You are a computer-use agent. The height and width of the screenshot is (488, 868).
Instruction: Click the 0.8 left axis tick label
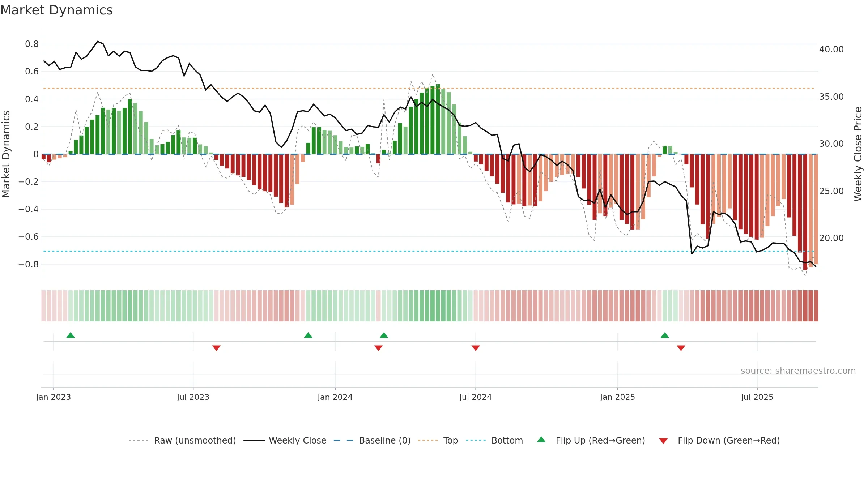(x=32, y=44)
